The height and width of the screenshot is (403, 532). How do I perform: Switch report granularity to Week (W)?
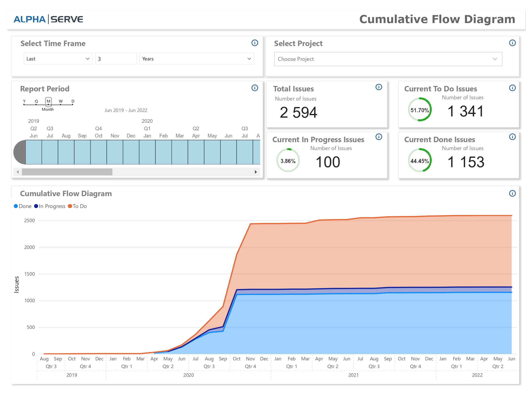click(60, 101)
